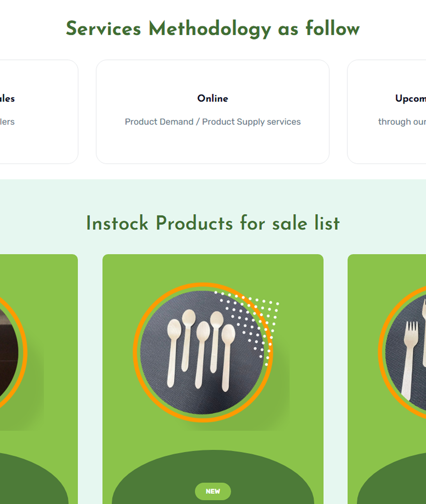This screenshot has width=426, height=504.
Task: Click the wooden spoons product image
Action: [x=202, y=352]
